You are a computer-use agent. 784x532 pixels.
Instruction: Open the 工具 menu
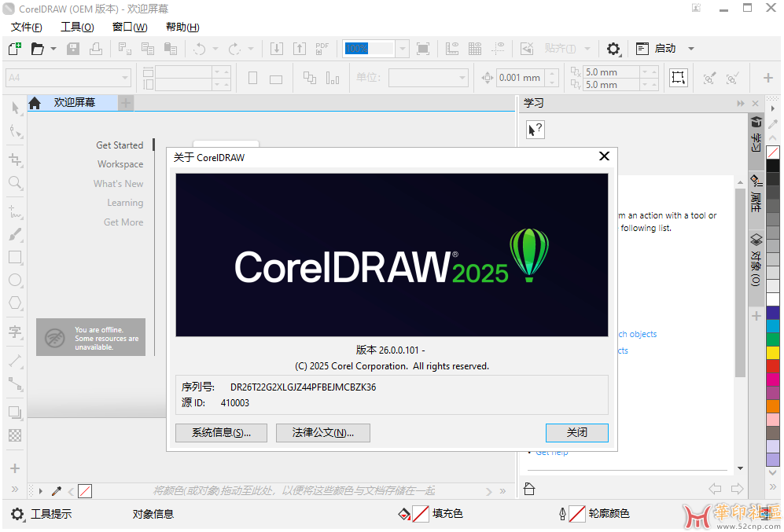pos(77,27)
